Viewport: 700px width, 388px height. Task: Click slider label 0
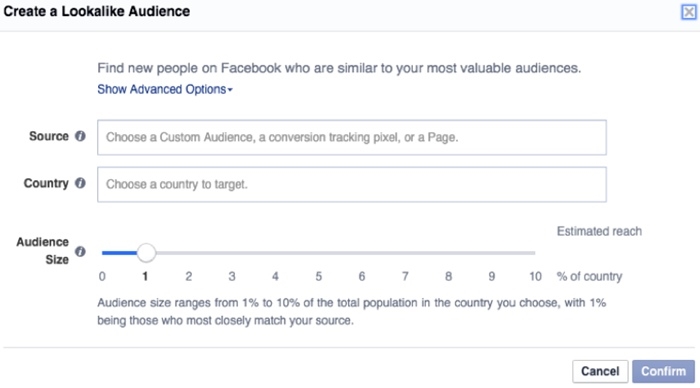pyautogui.click(x=102, y=276)
